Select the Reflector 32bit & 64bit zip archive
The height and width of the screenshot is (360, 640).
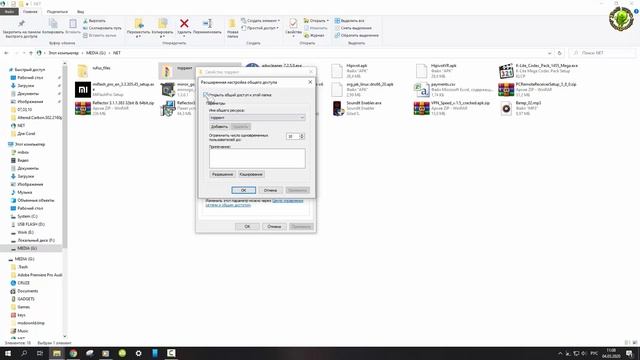click(x=115, y=108)
